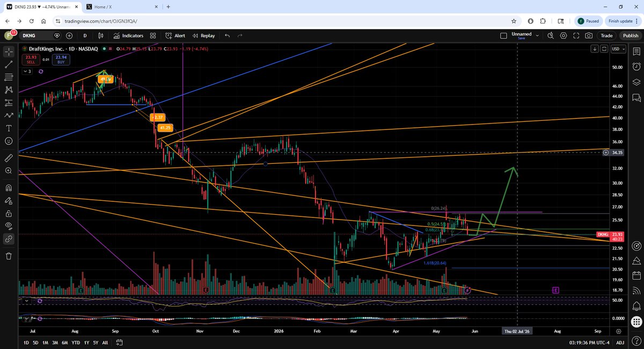The width and height of the screenshot is (644, 349).
Task: Set time range to All
Action: point(105,342)
